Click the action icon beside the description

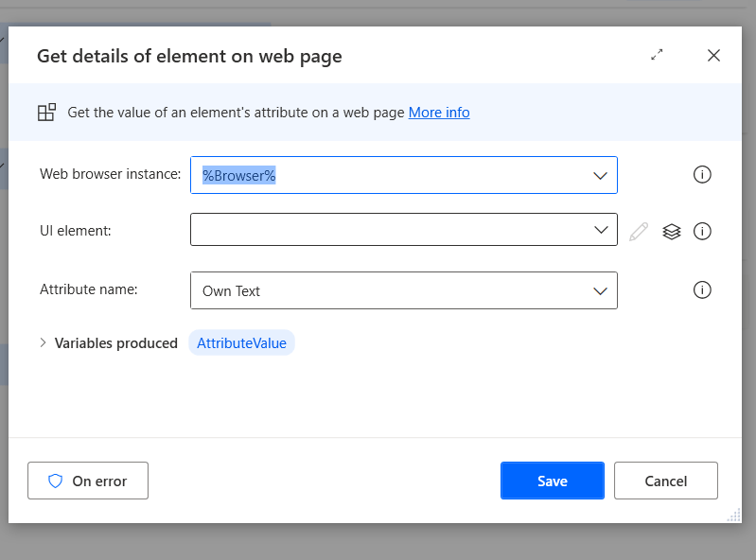point(46,113)
